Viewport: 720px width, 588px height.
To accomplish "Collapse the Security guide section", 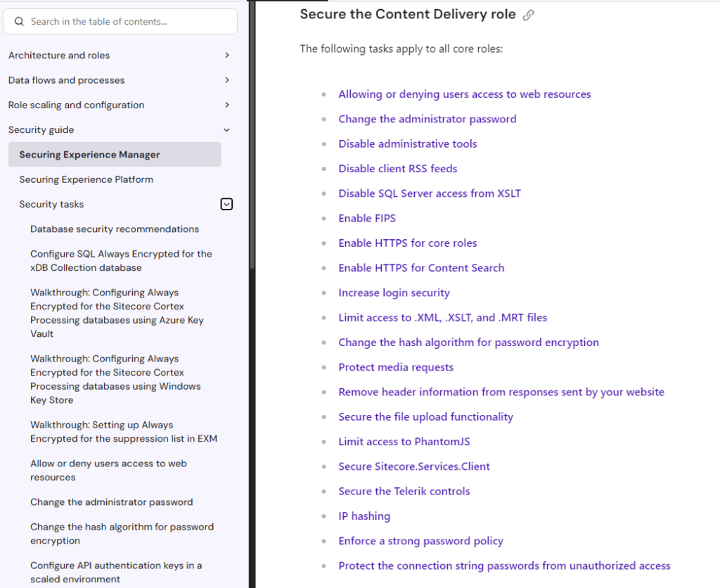I will coord(226,130).
